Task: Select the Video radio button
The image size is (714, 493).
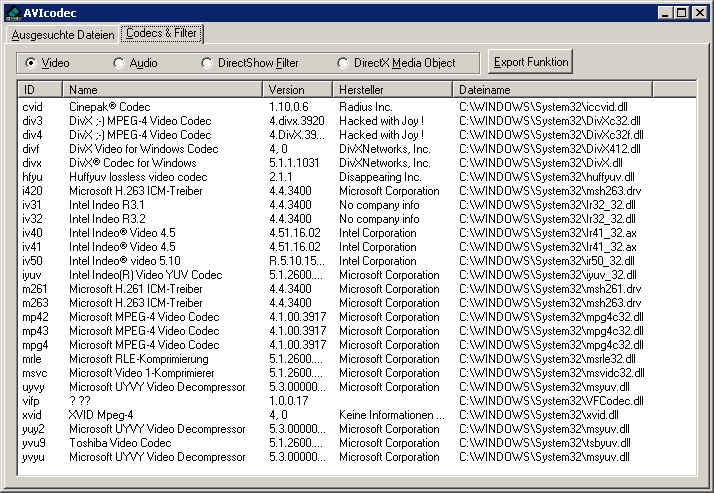Action: point(47,63)
